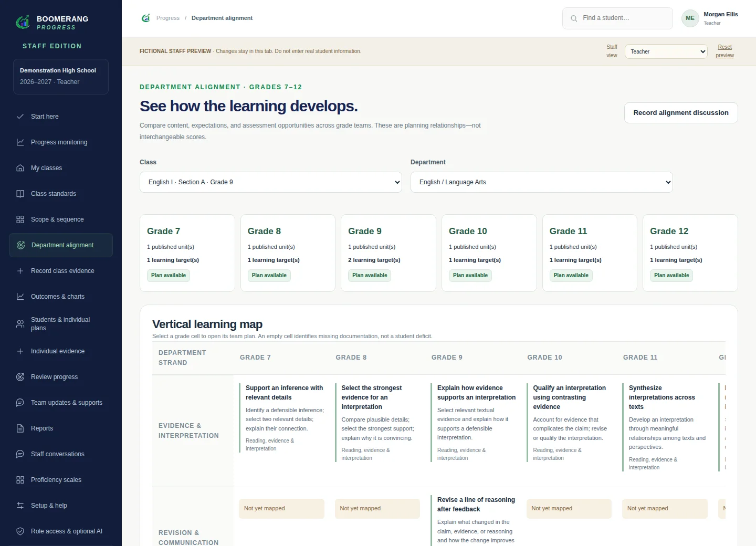Click the Setup & help crop icon
The height and width of the screenshot is (546, 756).
20,506
